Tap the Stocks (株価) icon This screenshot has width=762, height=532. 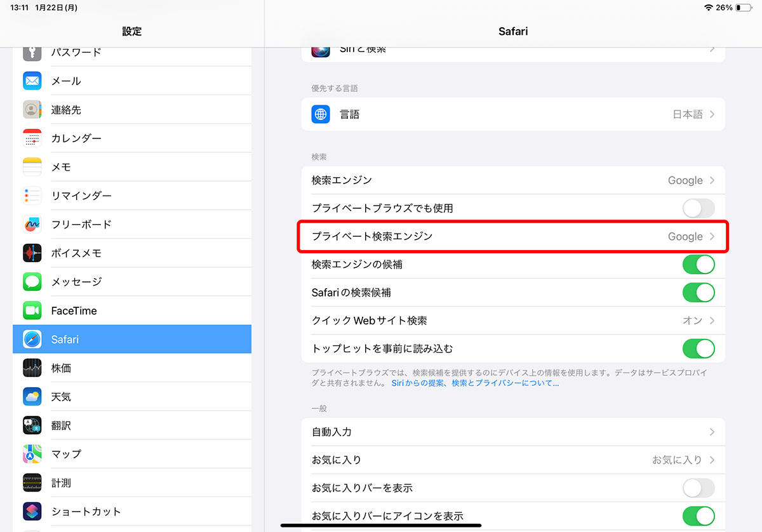pyautogui.click(x=32, y=368)
